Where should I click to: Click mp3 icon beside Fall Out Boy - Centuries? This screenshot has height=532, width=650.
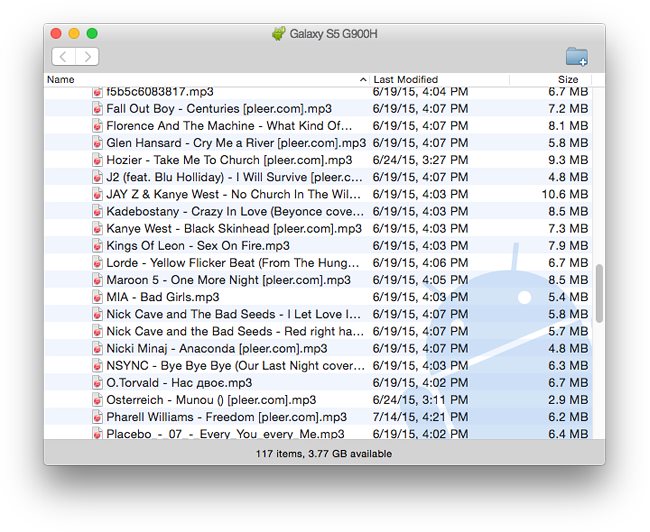click(97, 109)
